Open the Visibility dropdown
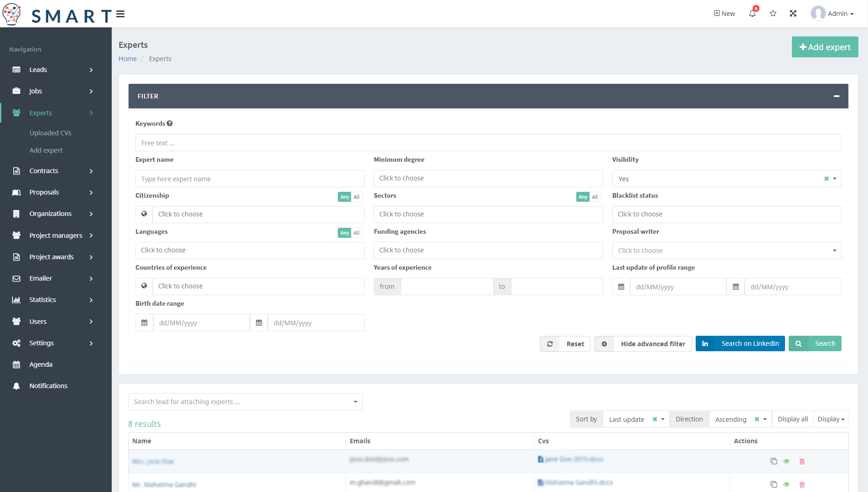Image resolution: width=868 pixels, height=492 pixels. pyautogui.click(x=835, y=179)
